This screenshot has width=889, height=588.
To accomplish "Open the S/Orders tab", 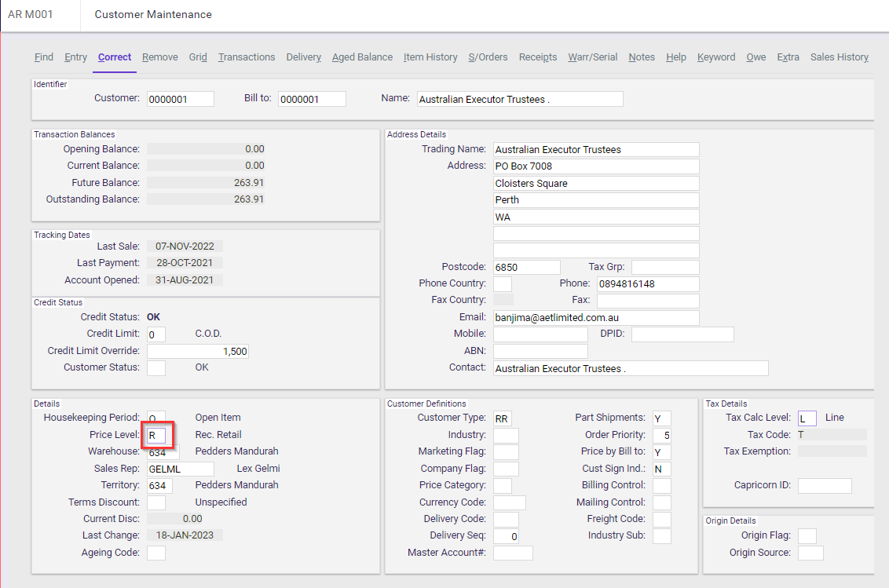I will [488, 57].
